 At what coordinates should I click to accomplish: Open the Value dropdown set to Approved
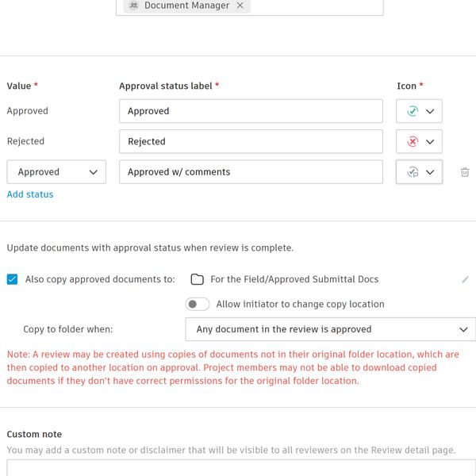pos(56,172)
